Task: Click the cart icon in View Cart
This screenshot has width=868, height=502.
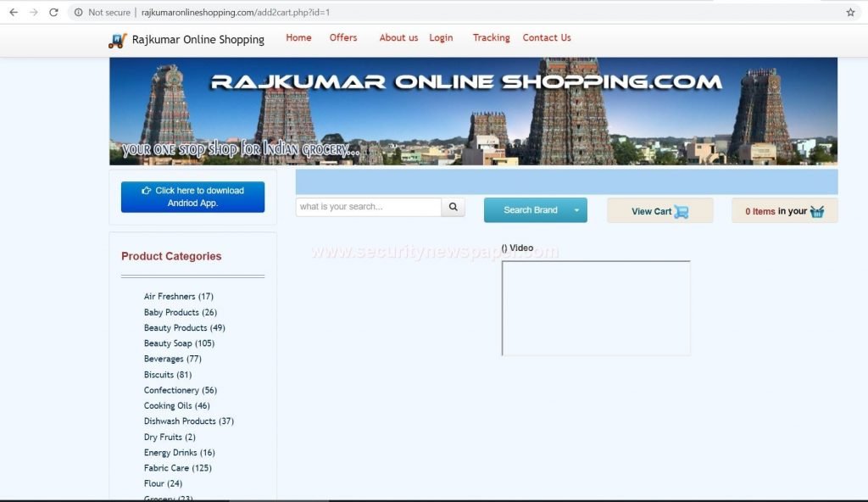Action: 682,212
